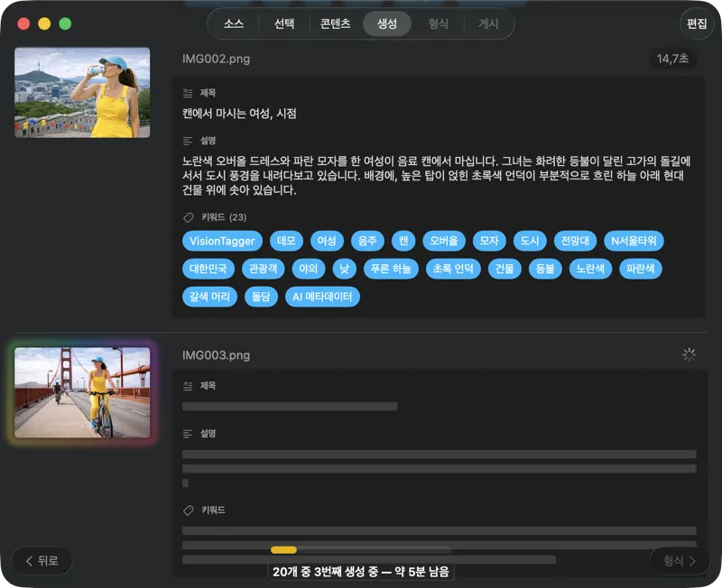Screen dimensions: 722x588
Task: Click the IMG002 thumbnail of woman drinking
Action: (81, 91)
